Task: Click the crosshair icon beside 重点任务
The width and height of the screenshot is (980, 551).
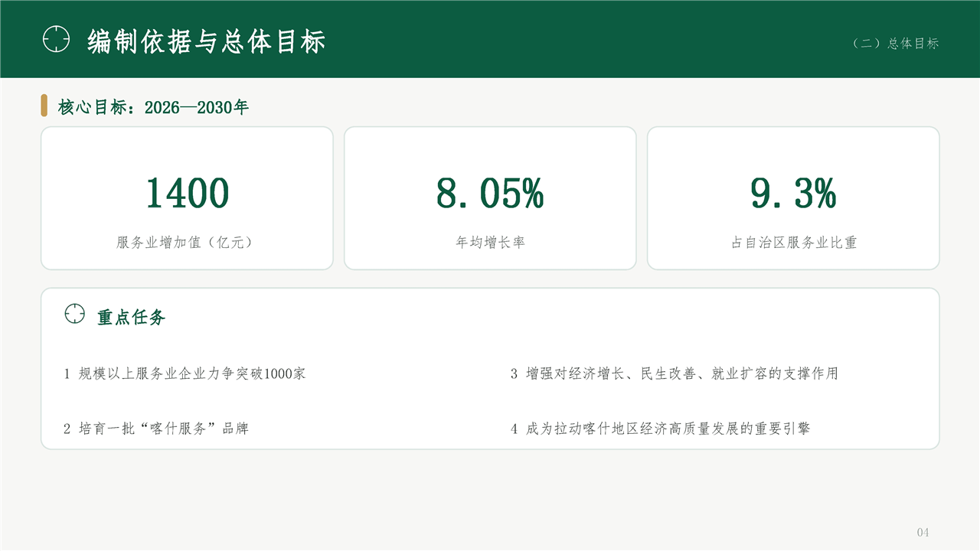Action: 74,314
